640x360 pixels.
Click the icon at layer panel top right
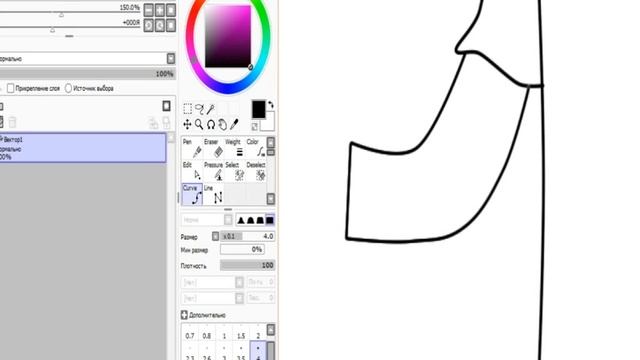[166, 106]
